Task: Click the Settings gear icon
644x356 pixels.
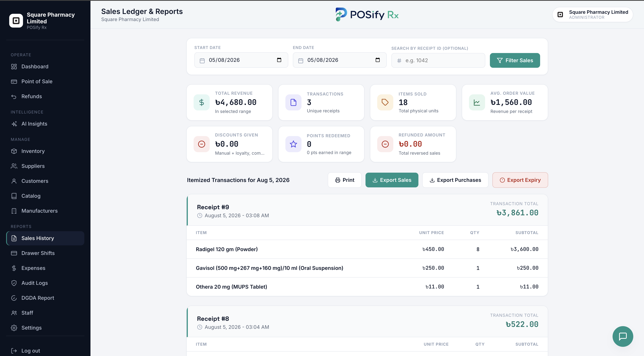Action: 14,328
